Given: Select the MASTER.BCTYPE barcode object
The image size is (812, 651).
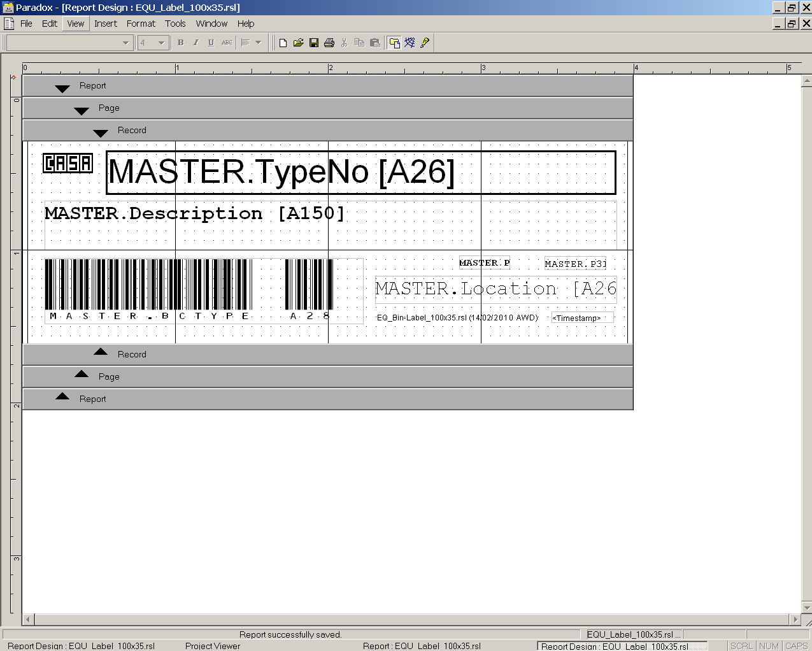Looking at the screenshot, I should coord(148,290).
